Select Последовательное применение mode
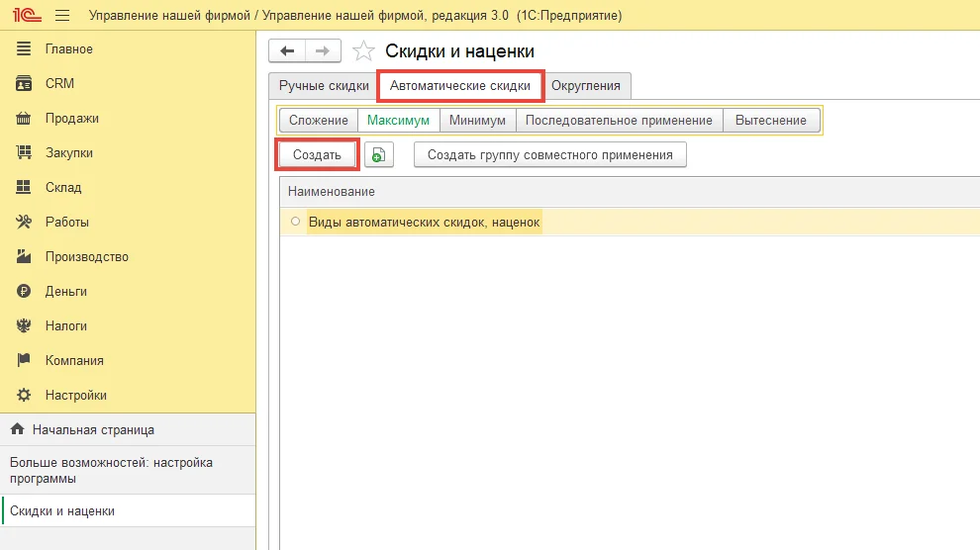The height and width of the screenshot is (550, 980). click(x=619, y=121)
